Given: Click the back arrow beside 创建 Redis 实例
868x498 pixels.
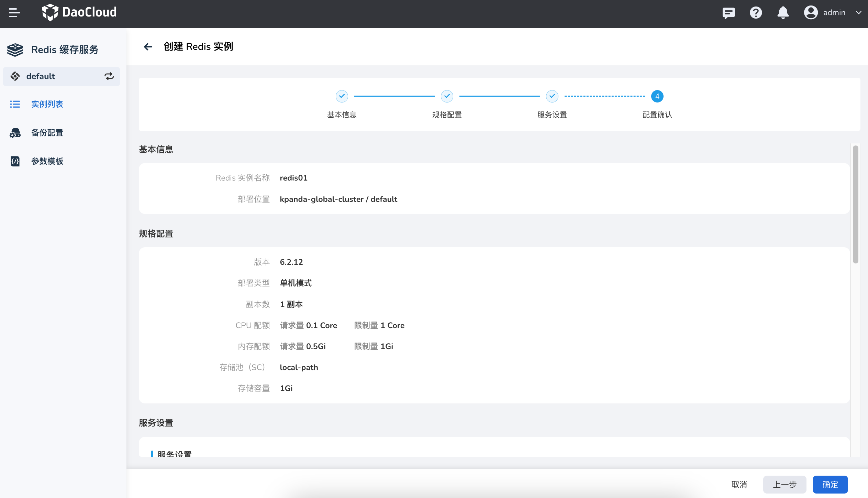Looking at the screenshot, I should (148, 46).
